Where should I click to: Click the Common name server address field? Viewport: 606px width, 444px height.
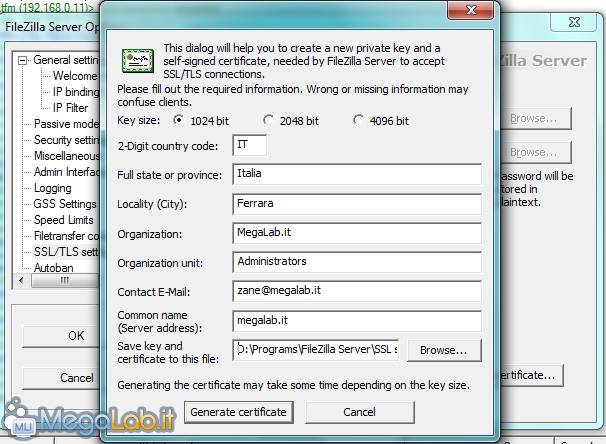[357, 321]
